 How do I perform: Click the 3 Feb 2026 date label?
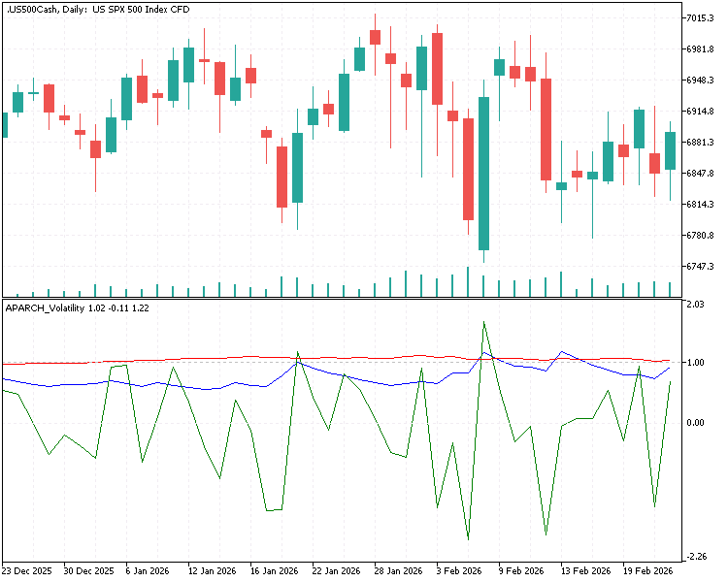point(459,571)
